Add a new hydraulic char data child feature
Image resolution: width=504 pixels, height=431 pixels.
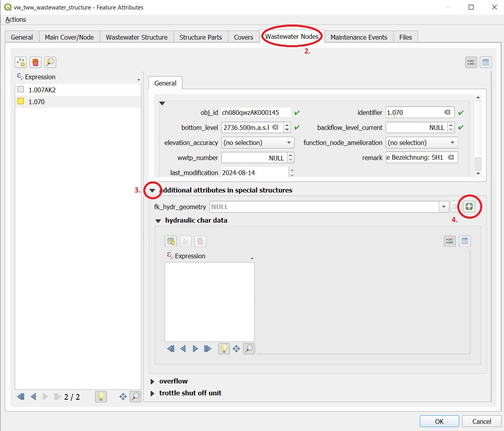[x=171, y=241]
